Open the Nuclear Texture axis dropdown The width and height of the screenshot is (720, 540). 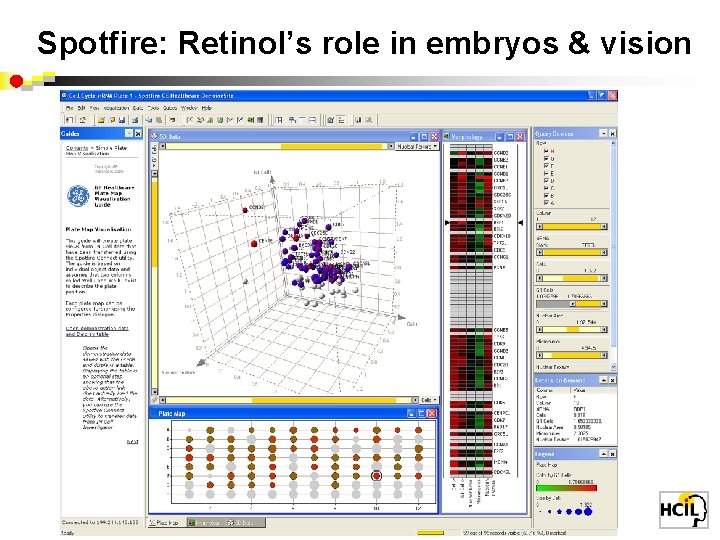tap(417, 146)
